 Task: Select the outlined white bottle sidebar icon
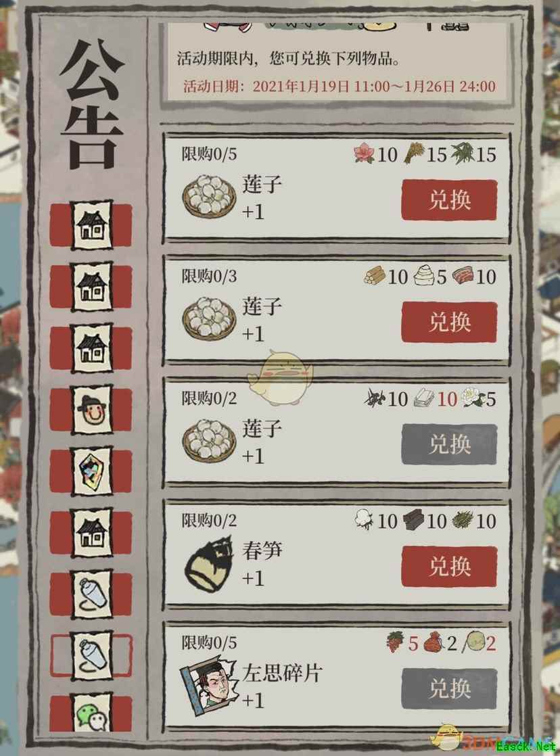(92, 655)
